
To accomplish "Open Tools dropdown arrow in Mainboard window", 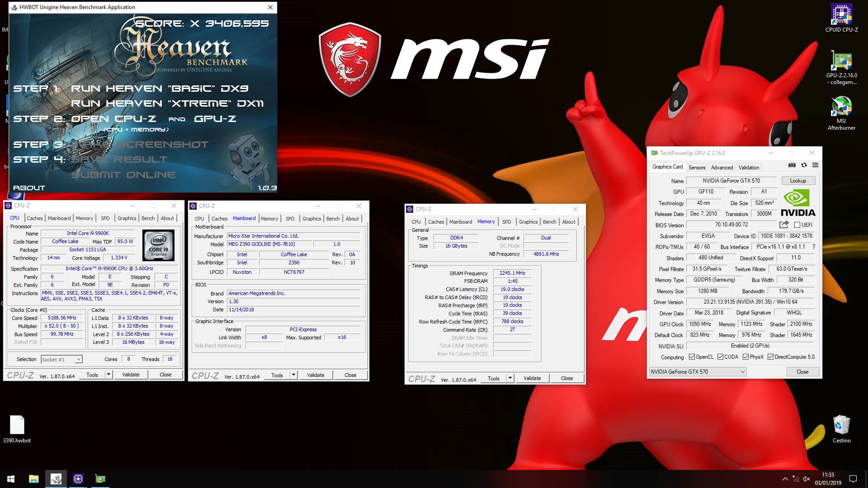I will pos(293,375).
